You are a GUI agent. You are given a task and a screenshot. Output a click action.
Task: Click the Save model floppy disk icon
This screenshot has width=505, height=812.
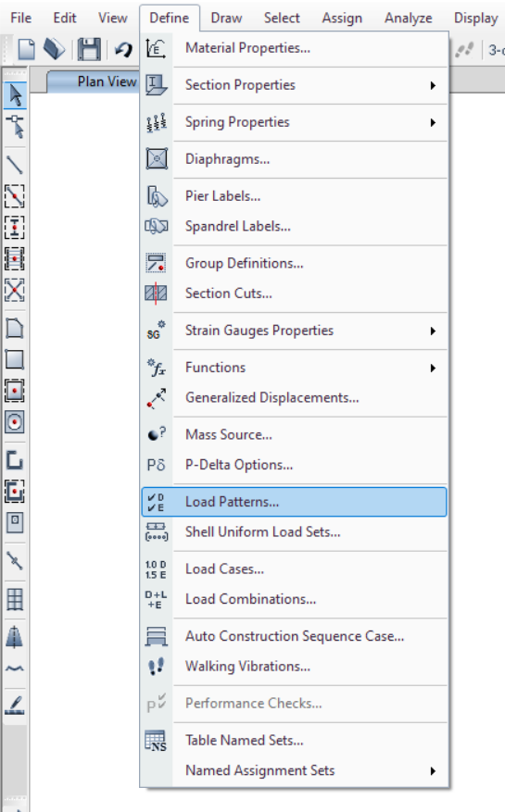[x=89, y=50]
